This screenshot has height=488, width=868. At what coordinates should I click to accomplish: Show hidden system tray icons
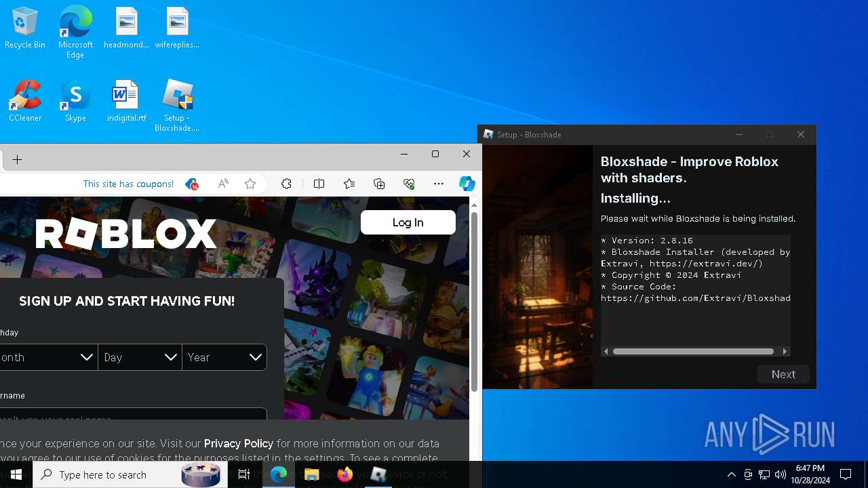(x=731, y=474)
